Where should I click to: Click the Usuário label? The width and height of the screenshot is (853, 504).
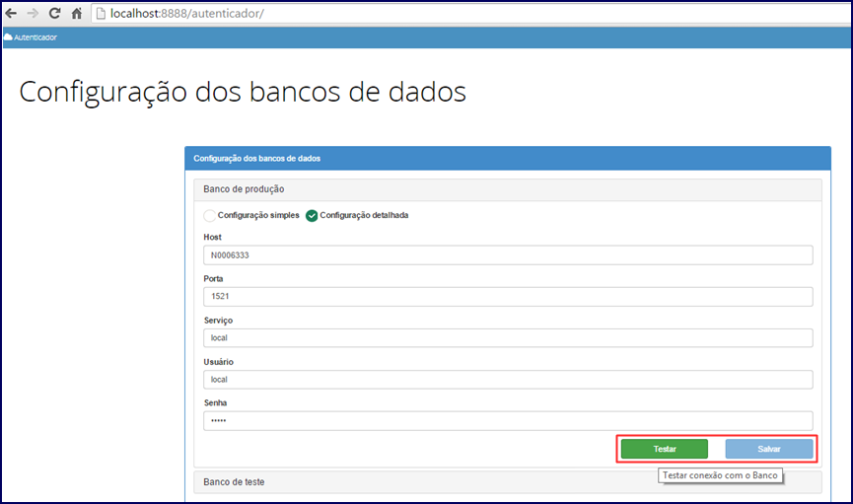(218, 362)
